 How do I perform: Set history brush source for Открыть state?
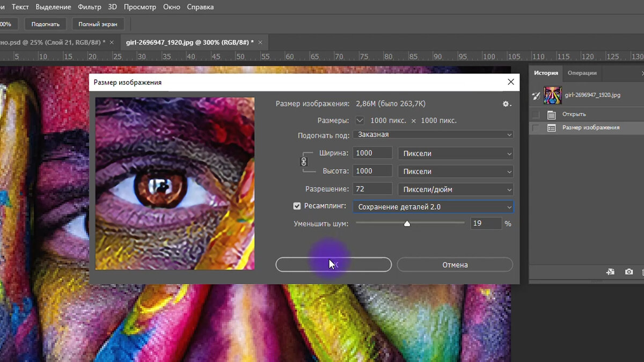536,114
